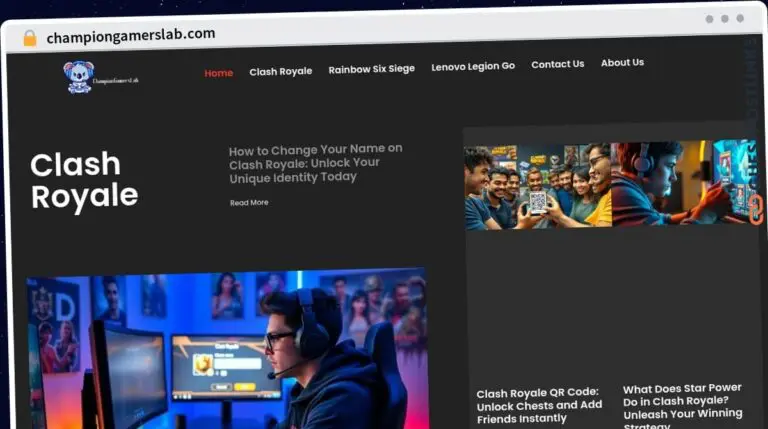Viewport: 768px width, 429px height.
Task: Click the ChampionGamersLab koala logo
Action: [x=101, y=77]
